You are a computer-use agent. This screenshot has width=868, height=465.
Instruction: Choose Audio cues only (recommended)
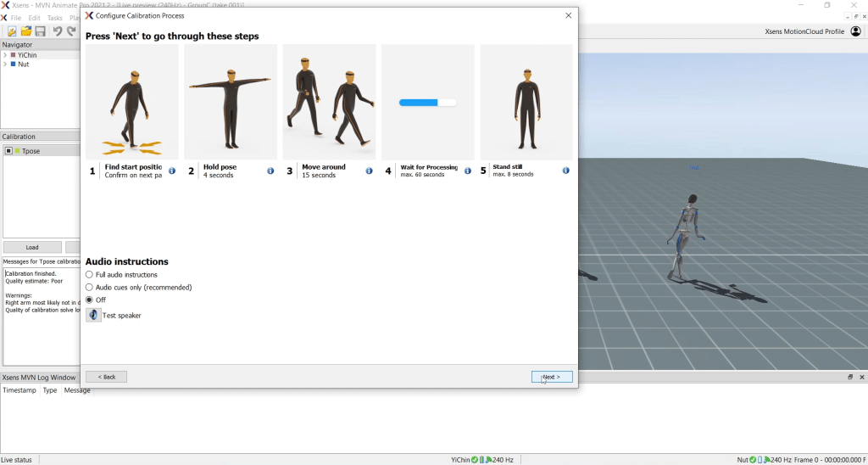click(x=90, y=288)
